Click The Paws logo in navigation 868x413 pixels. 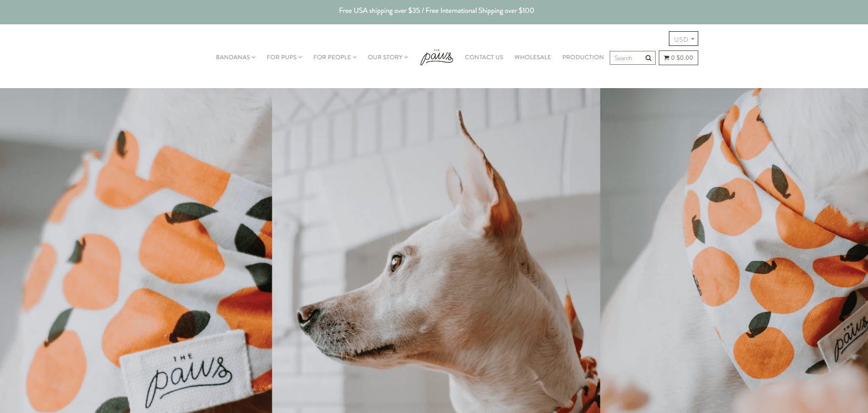[x=437, y=57]
